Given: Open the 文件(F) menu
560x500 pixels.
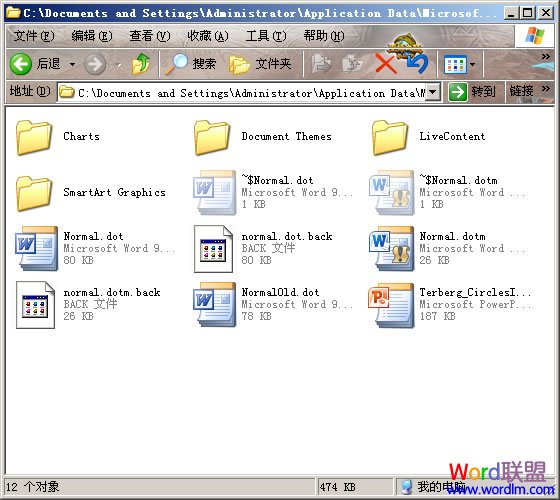Looking at the screenshot, I should tap(34, 36).
